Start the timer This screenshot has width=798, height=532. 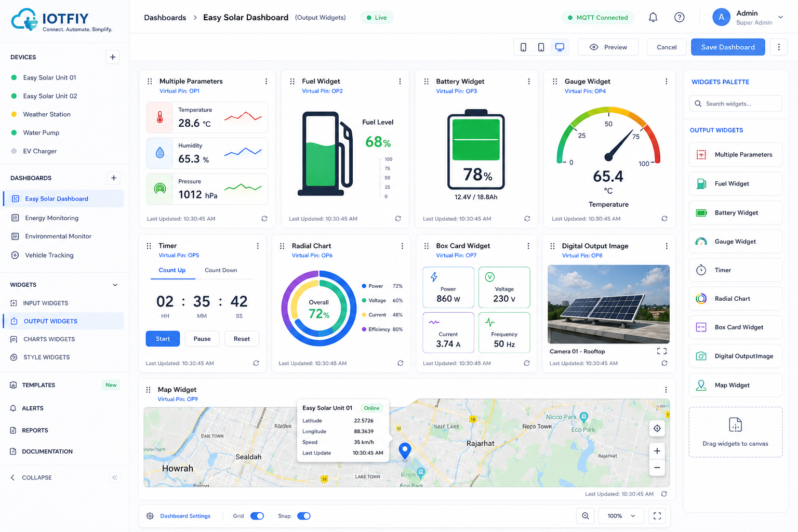(x=163, y=339)
